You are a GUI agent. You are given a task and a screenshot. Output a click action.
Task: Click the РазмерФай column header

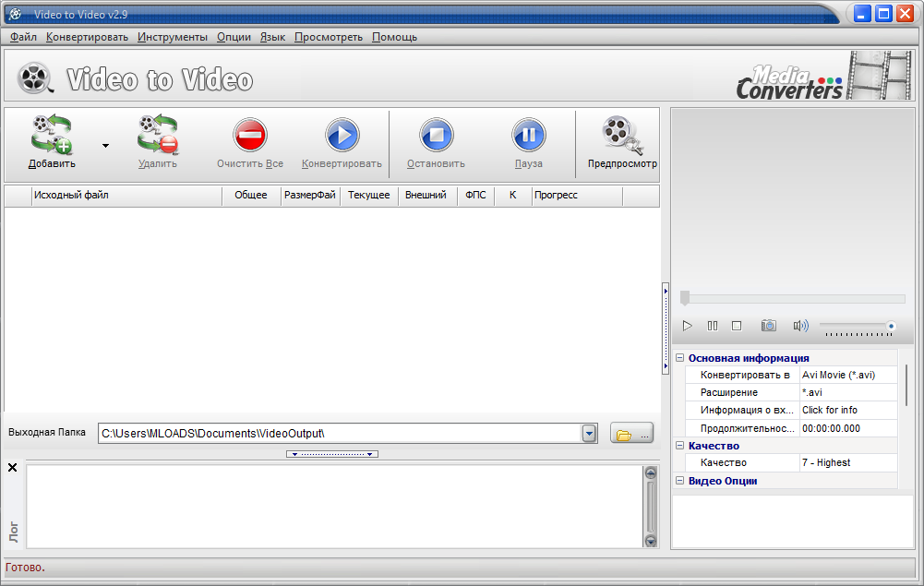(310, 196)
